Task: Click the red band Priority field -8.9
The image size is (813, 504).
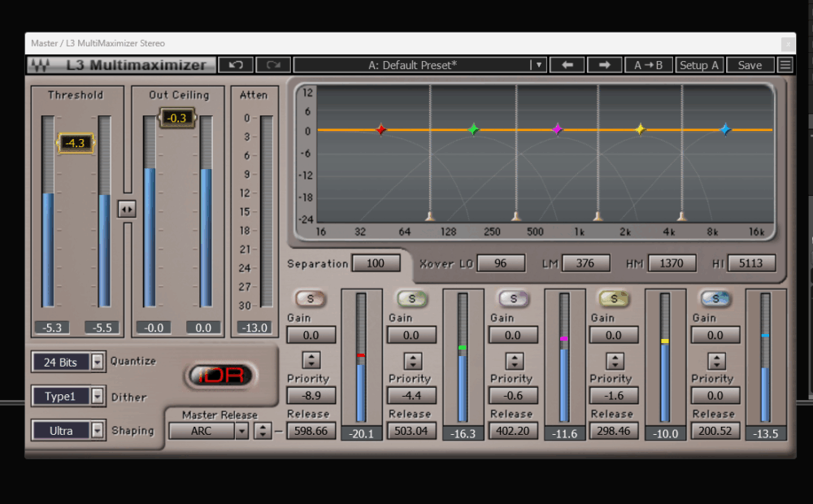Action: (x=311, y=396)
